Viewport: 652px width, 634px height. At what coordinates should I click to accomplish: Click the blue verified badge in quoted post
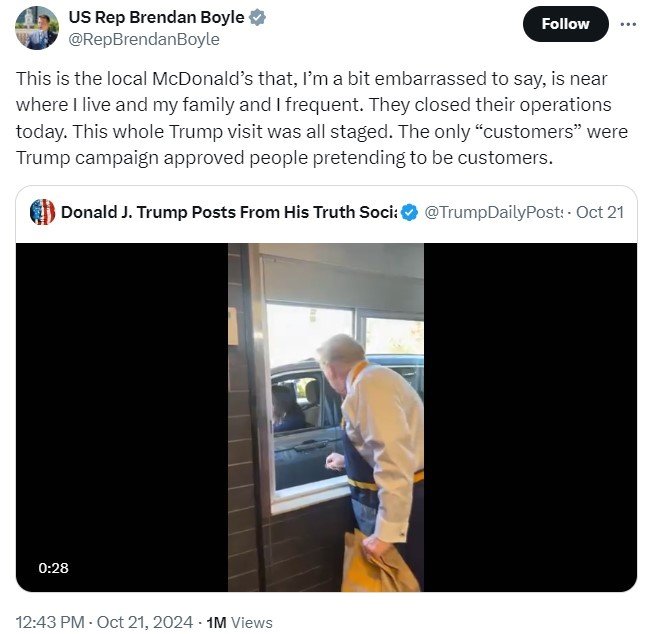click(410, 212)
